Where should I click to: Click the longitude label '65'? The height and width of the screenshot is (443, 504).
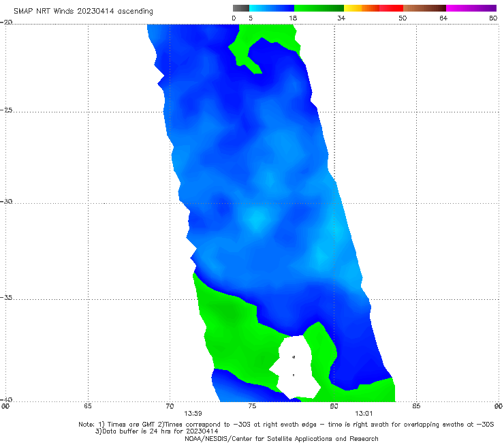point(88,406)
